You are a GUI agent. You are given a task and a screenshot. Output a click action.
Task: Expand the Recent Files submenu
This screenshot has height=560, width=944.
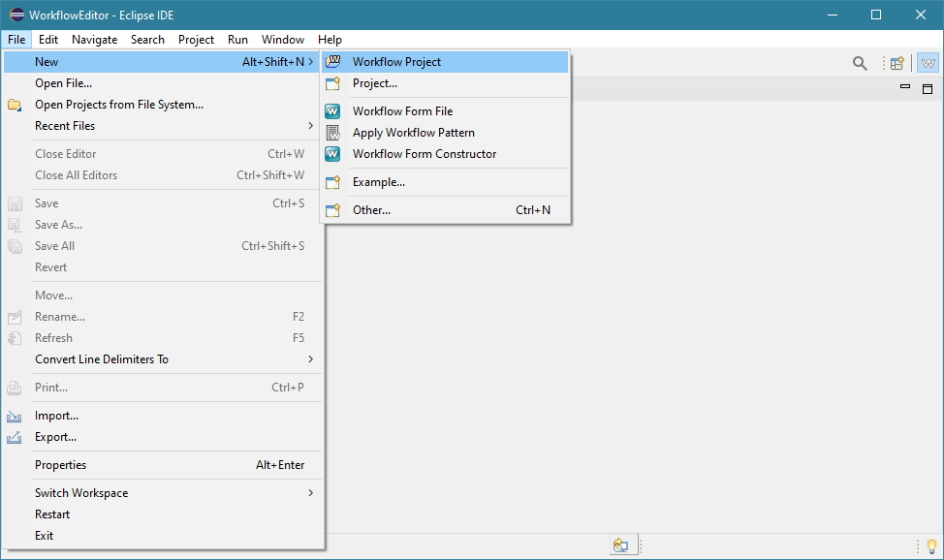coord(311,126)
